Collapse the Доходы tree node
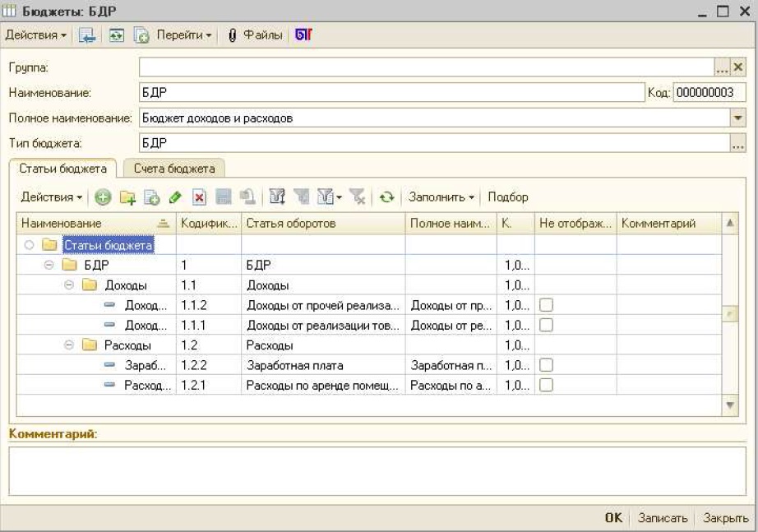758x532 pixels. (x=69, y=285)
